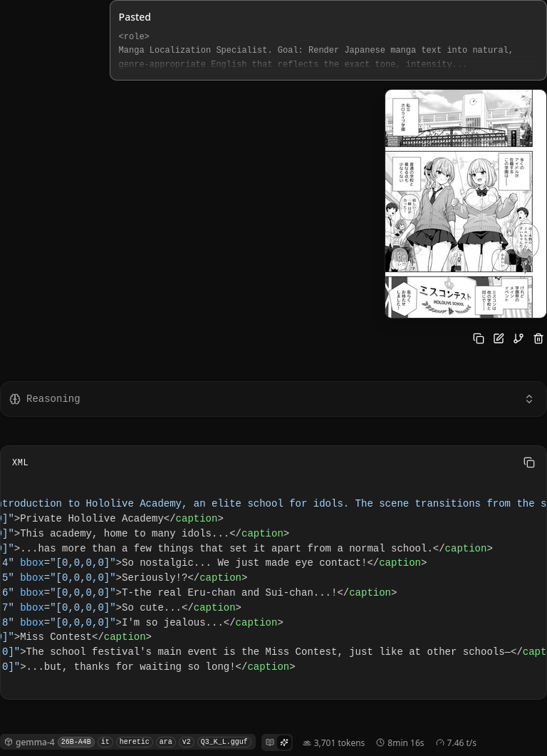
Task: Expand the Reasoning section chevron
Action: tap(528, 399)
